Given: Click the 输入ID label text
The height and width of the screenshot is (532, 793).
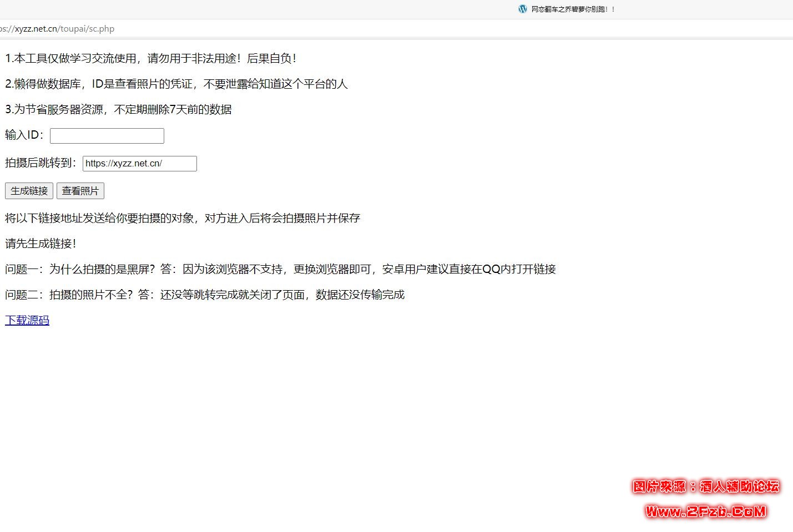Looking at the screenshot, I should [x=24, y=135].
